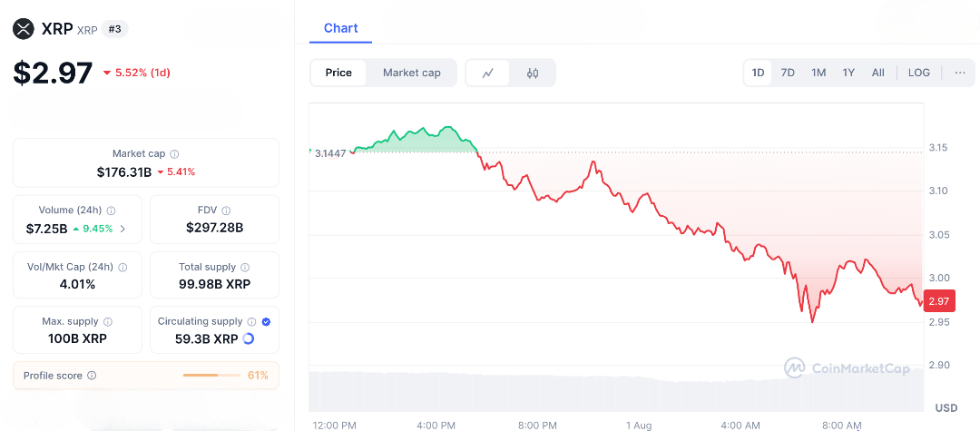Click the Profile score progress bar
The image size is (980, 431).
tap(211, 376)
